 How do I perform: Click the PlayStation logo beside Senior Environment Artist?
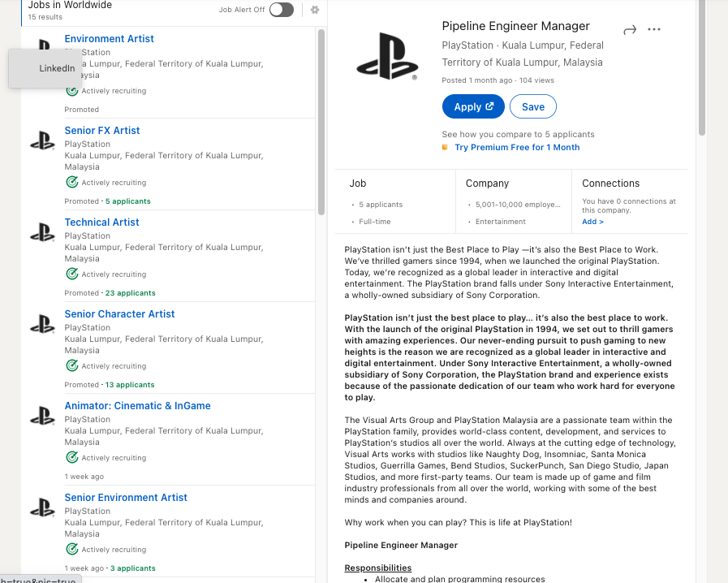pyautogui.click(x=42, y=508)
